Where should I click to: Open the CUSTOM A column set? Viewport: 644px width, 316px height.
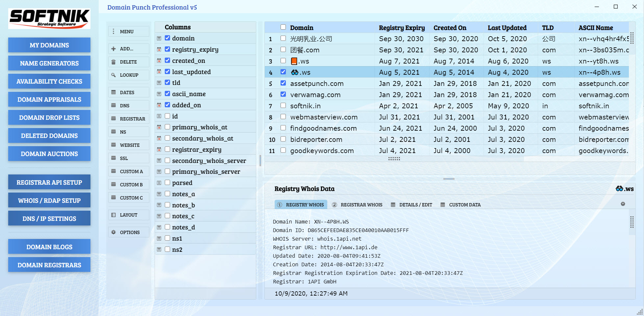(x=128, y=171)
